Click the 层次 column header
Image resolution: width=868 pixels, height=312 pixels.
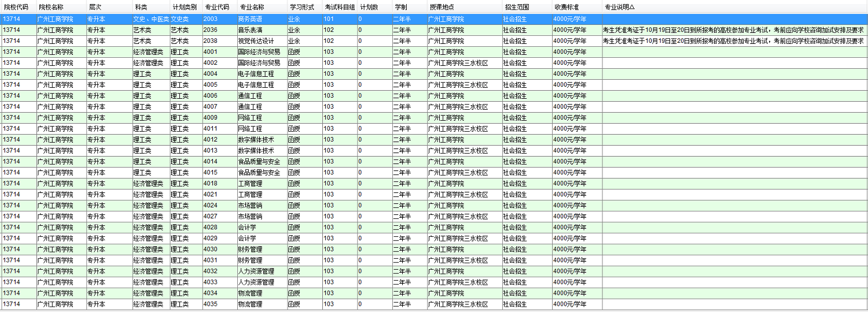(95, 8)
